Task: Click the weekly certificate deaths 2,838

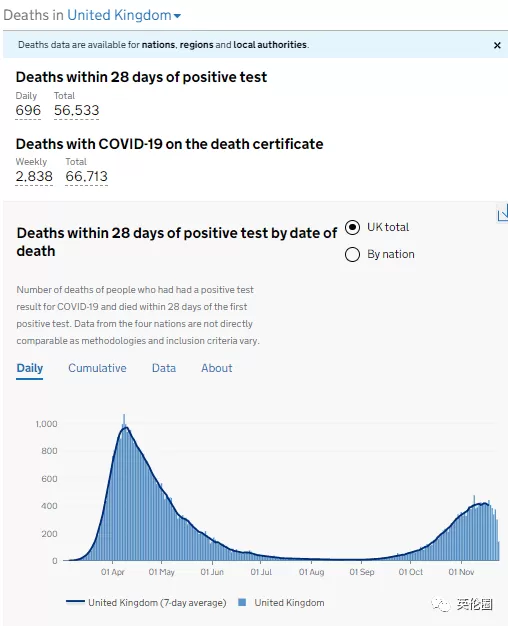Action: tap(34, 176)
